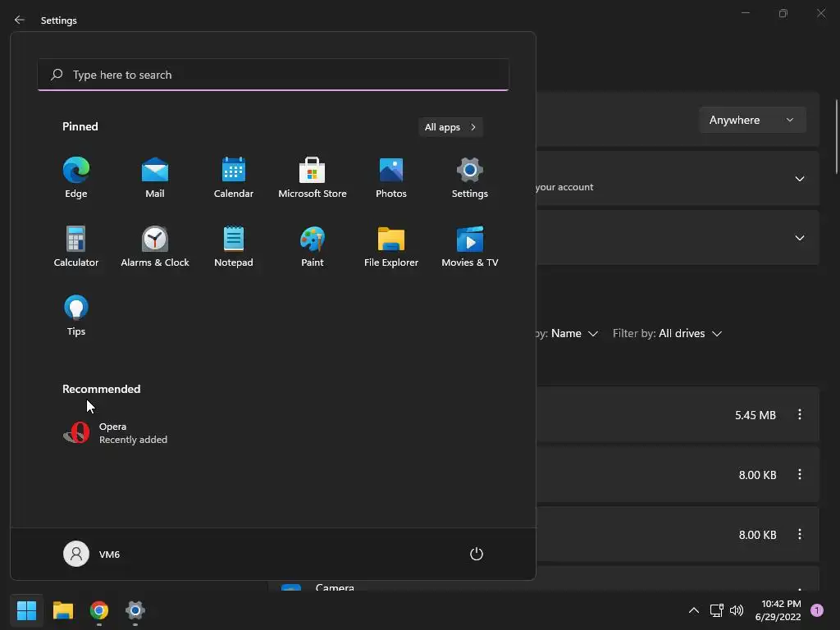Open Notepad from pinned apps
The width and height of the screenshot is (840, 630).
[x=234, y=247]
